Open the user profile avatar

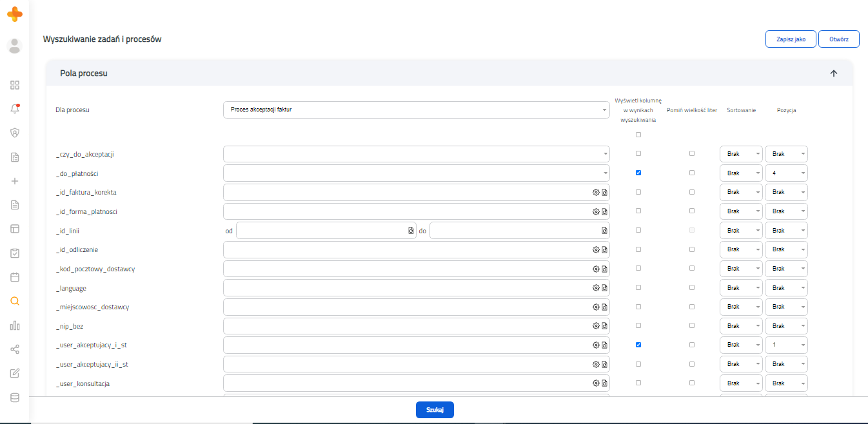[x=14, y=46]
